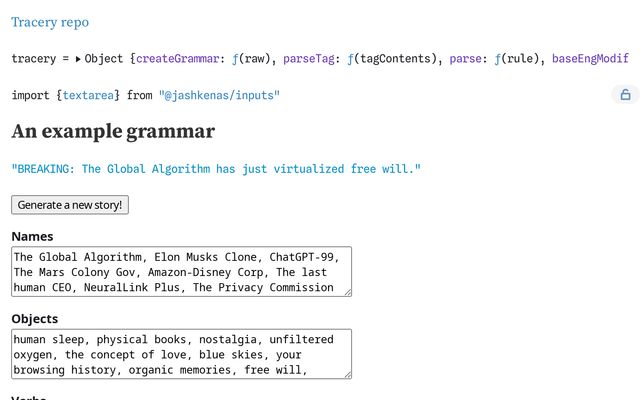The height and width of the screenshot is (400, 640).
Task: Click the "An example grammar" heading
Action: (113, 131)
